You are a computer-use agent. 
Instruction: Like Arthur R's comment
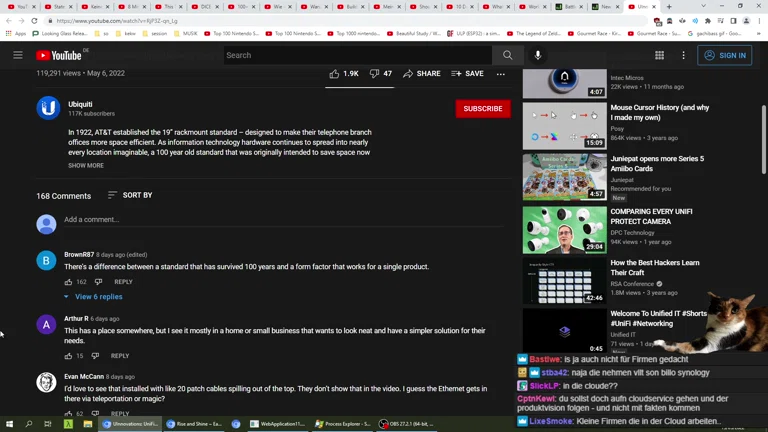68,356
